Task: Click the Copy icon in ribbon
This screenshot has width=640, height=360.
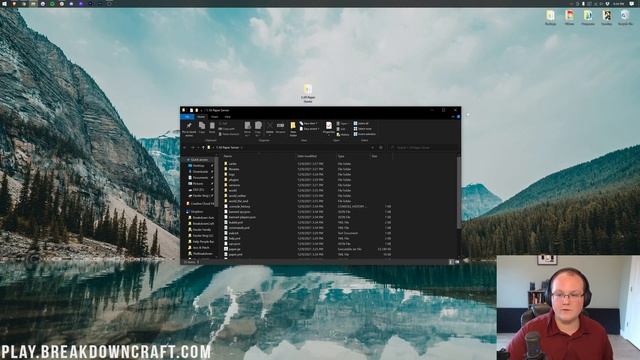Action: (202, 128)
